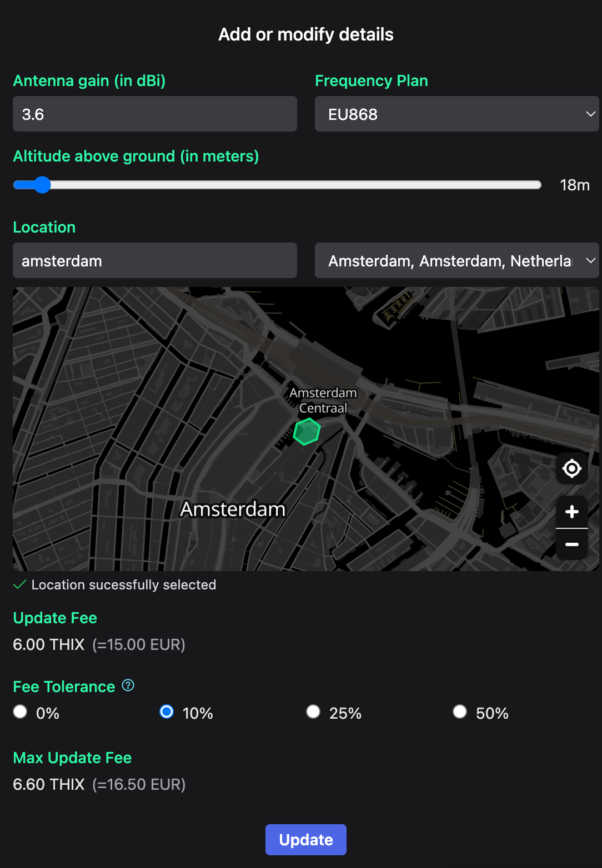Click the Update Fee section heading

[54, 618]
